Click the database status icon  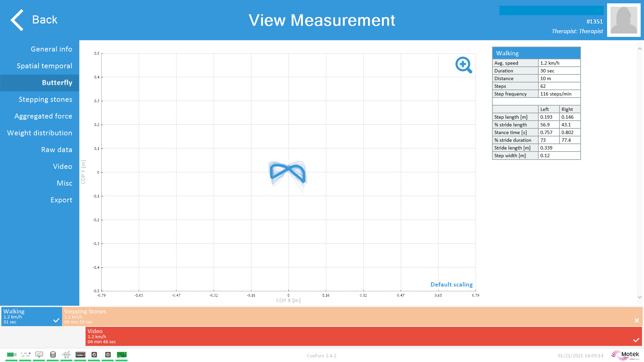click(x=53, y=355)
